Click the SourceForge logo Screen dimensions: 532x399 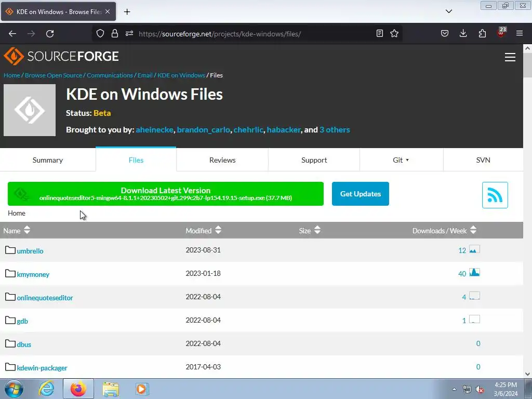(61, 56)
